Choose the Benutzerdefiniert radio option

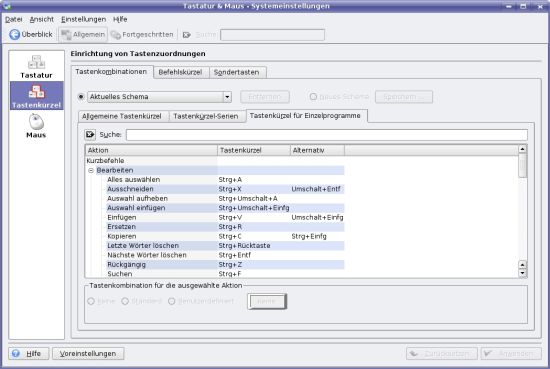pyautogui.click(x=172, y=301)
